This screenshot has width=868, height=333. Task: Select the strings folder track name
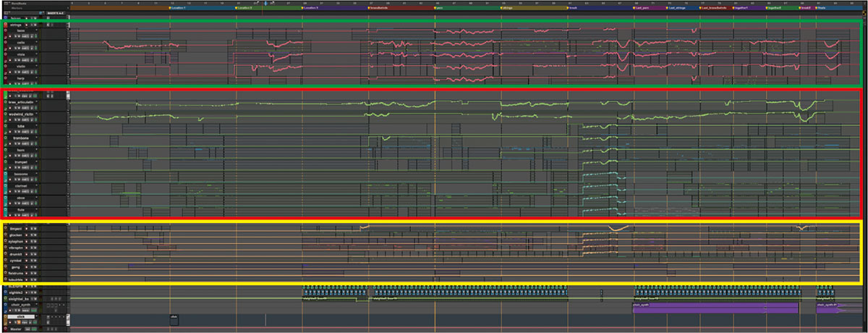(x=15, y=25)
